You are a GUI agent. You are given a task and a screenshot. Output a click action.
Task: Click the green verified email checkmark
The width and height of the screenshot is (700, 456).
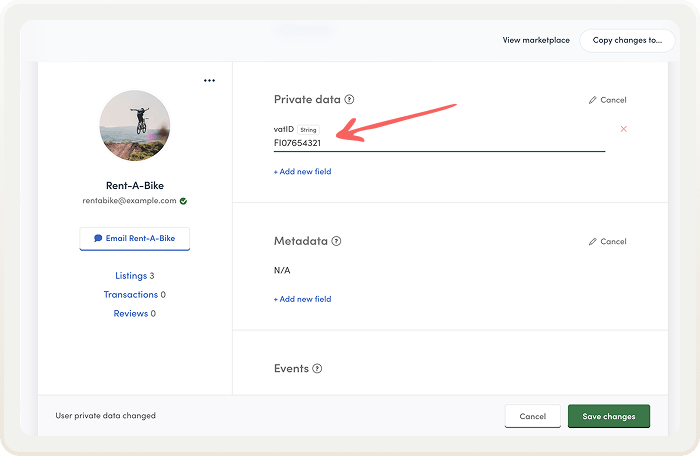pyautogui.click(x=183, y=201)
